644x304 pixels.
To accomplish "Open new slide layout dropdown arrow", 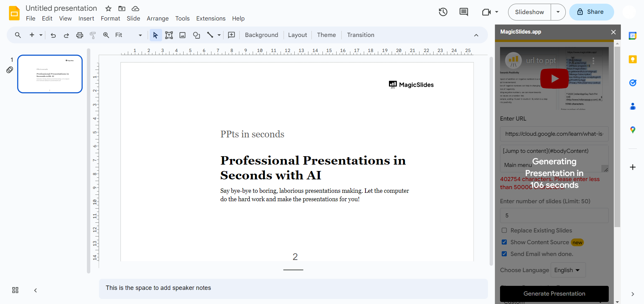I will point(41,35).
